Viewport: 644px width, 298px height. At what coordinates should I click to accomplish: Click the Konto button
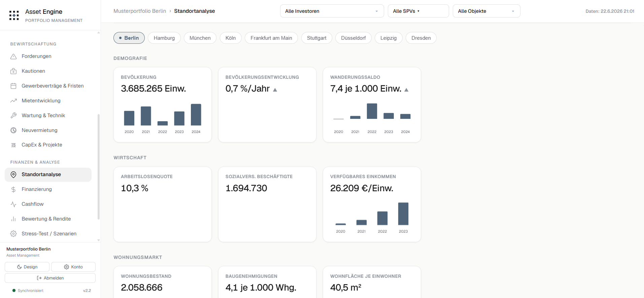tap(73, 267)
